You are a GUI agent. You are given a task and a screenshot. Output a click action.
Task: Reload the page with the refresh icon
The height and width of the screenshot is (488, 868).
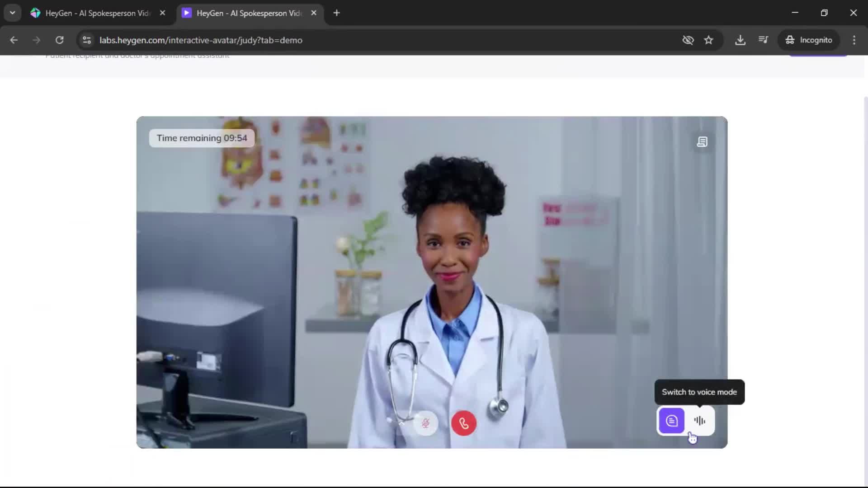point(59,40)
